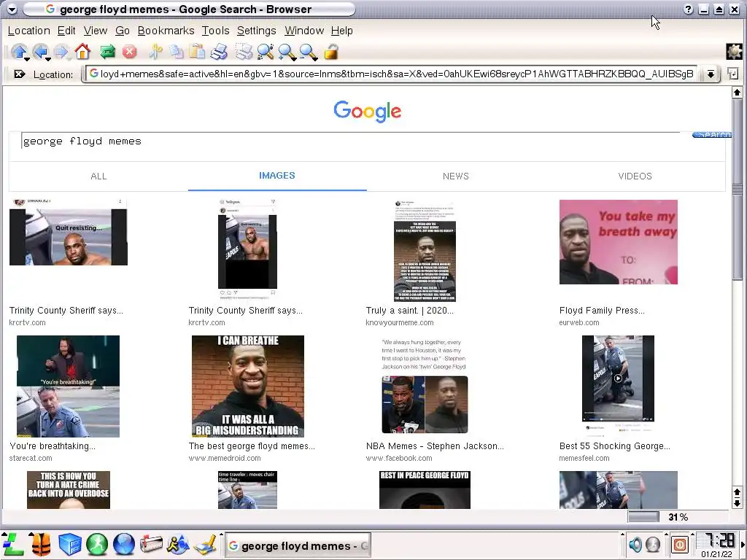Click the Security padlock icon
Viewport: 747px width, 560px height.
(331, 52)
